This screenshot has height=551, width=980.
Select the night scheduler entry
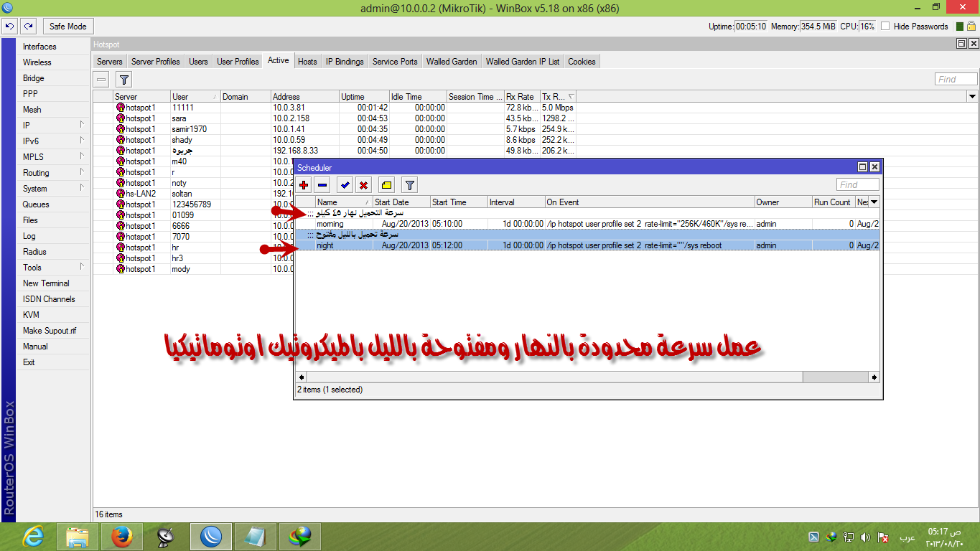click(587, 245)
